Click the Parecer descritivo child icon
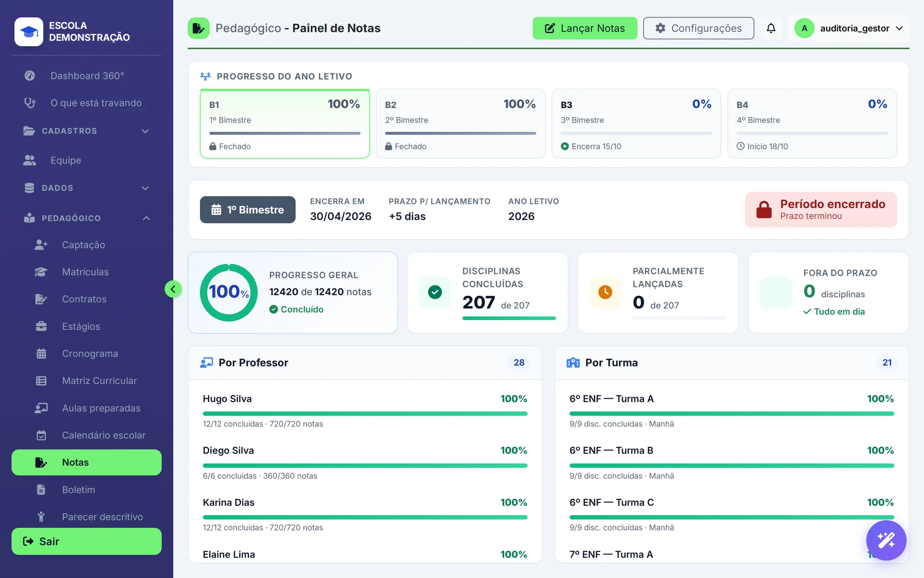Viewport: 924px width, 578px height. pyautogui.click(x=41, y=517)
